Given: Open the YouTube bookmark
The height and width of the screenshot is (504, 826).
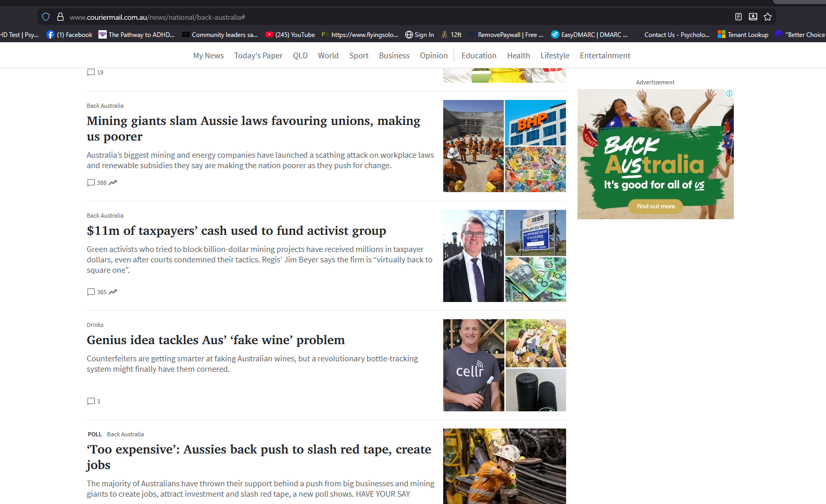Looking at the screenshot, I should pyautogui.click(x=290, y=35).
